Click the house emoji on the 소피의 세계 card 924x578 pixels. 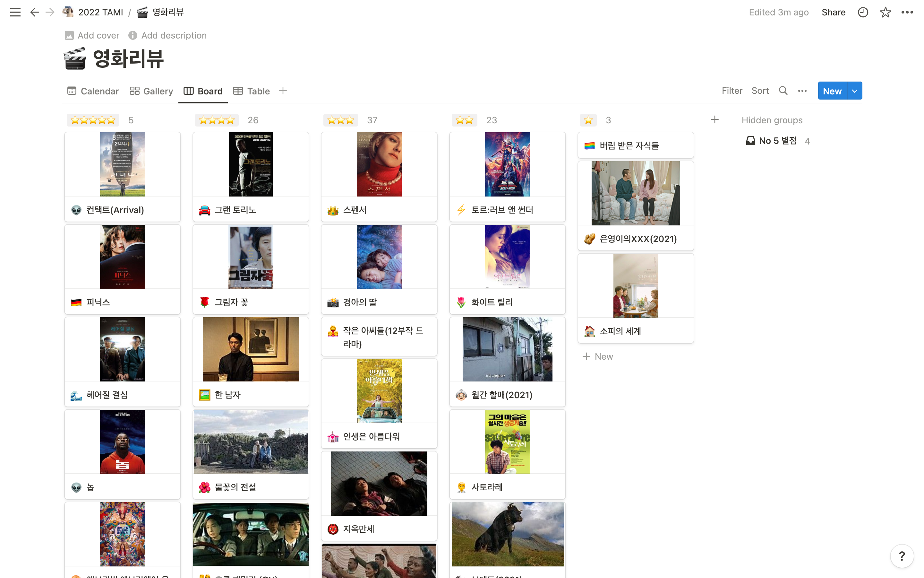[x=589, y=331]
